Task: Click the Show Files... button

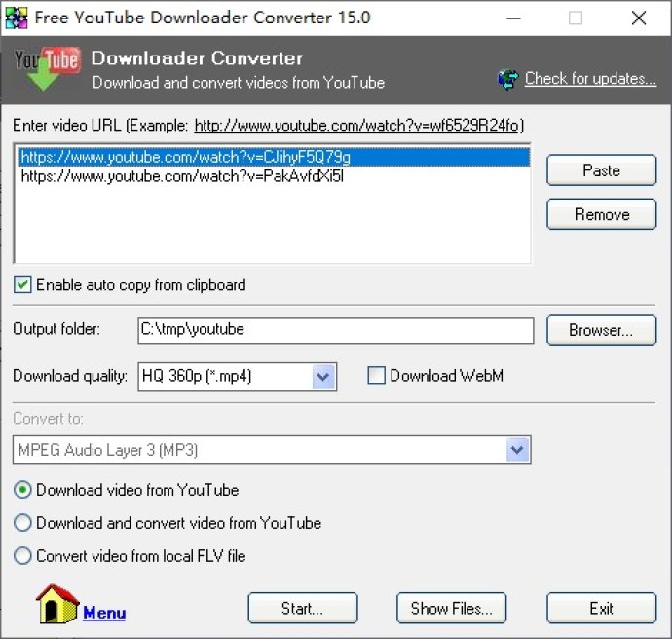Action: [451, 608]
